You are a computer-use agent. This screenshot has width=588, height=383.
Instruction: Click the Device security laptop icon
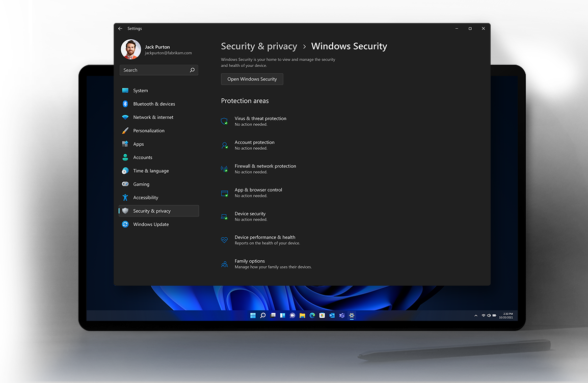click(x=224, y=216)
